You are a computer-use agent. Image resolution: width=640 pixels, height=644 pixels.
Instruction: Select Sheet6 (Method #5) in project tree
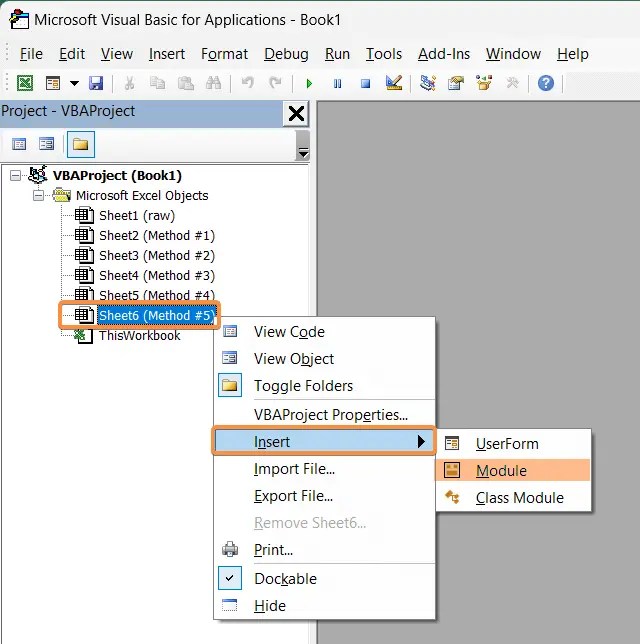pyautogui.click(x=157, y=315)
